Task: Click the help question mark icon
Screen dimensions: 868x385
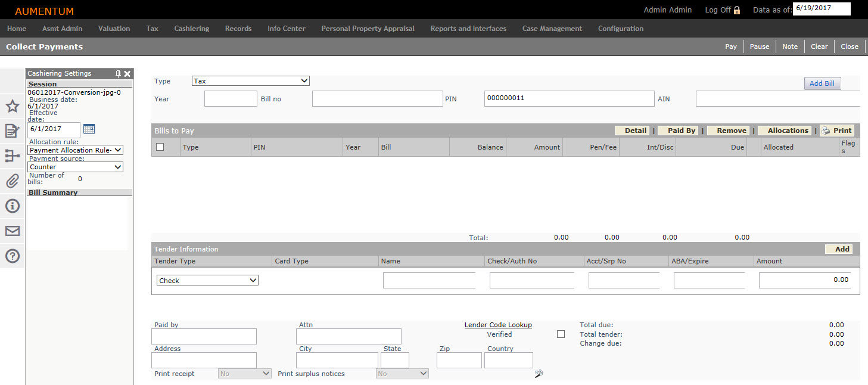Action: tap(13, 256)
